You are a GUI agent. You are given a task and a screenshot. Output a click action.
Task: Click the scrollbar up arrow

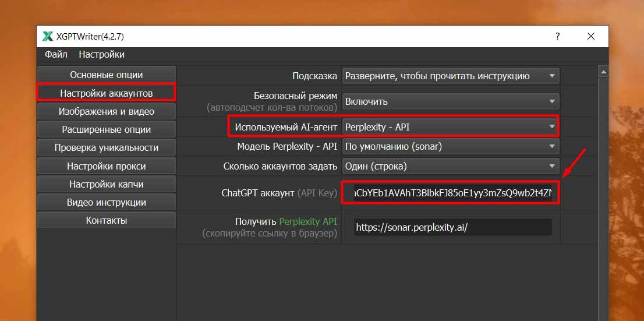(x=603, y=72)
